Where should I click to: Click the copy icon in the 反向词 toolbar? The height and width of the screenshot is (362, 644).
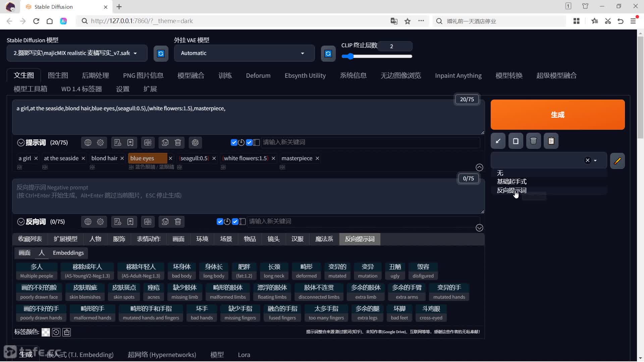[165, 222]
